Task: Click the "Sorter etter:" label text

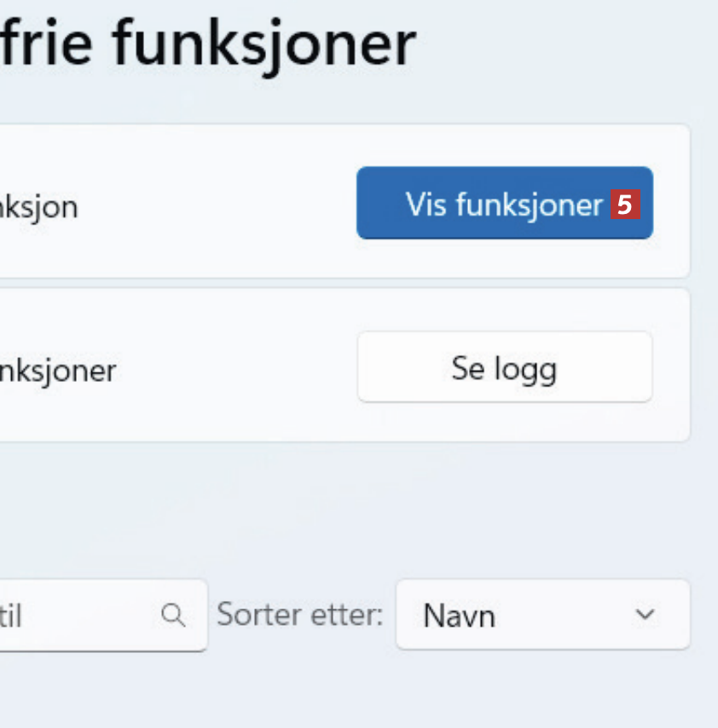Action: pos(300,615)
